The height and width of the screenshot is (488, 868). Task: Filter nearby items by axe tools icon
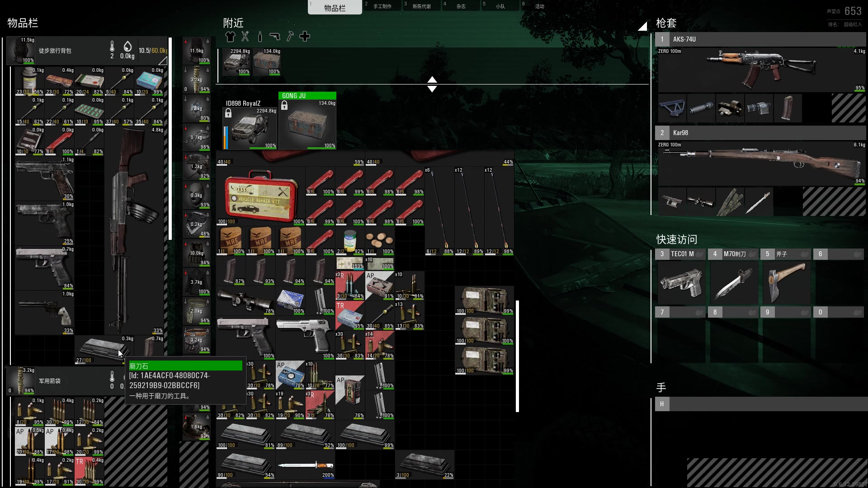[290, 37]
